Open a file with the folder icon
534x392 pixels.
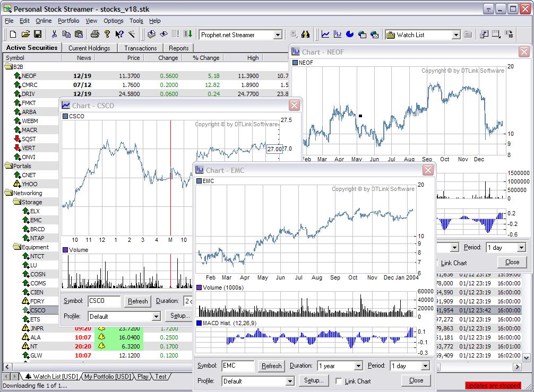pos(25,34)
